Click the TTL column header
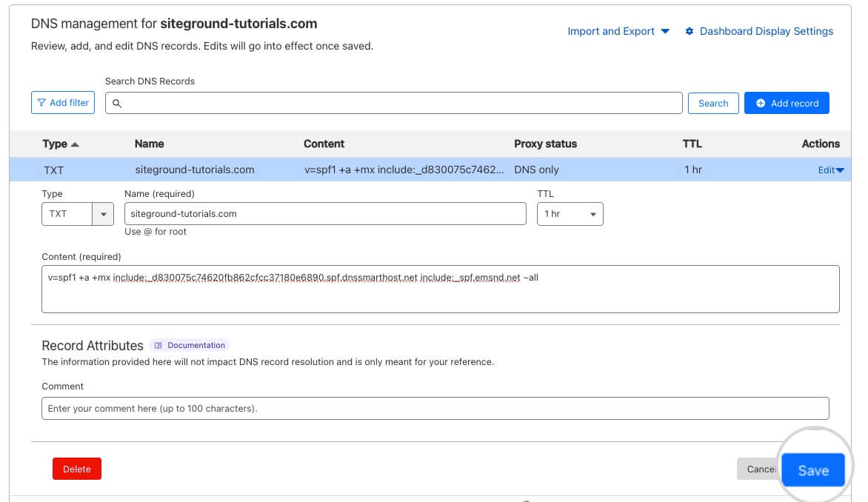 pos(692,144)
